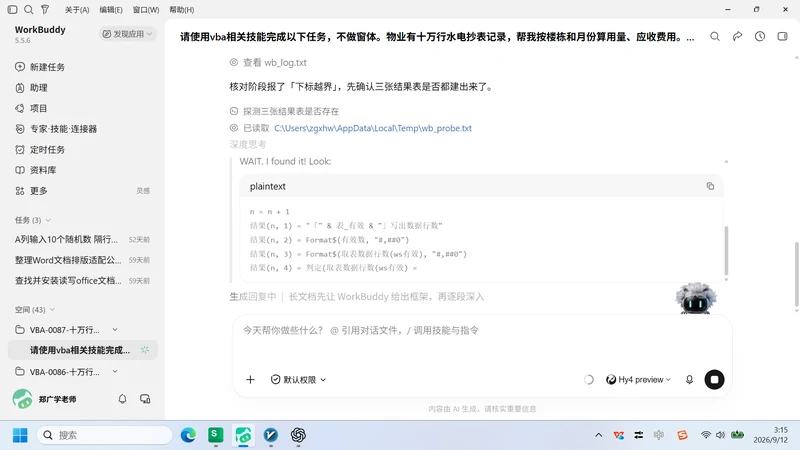Search within conversation using header magnifier
The height and width of the screenshot is (450, 800).
[x=715, y=36]
